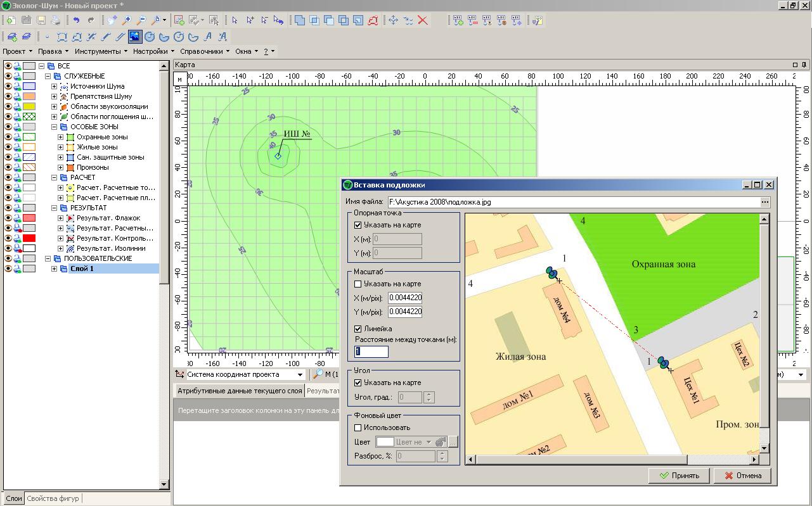The width and height of the screenshot is (812, 506).
Task: Select the insert background image tool
Action: pyautogui.click(x=134, y=37)
